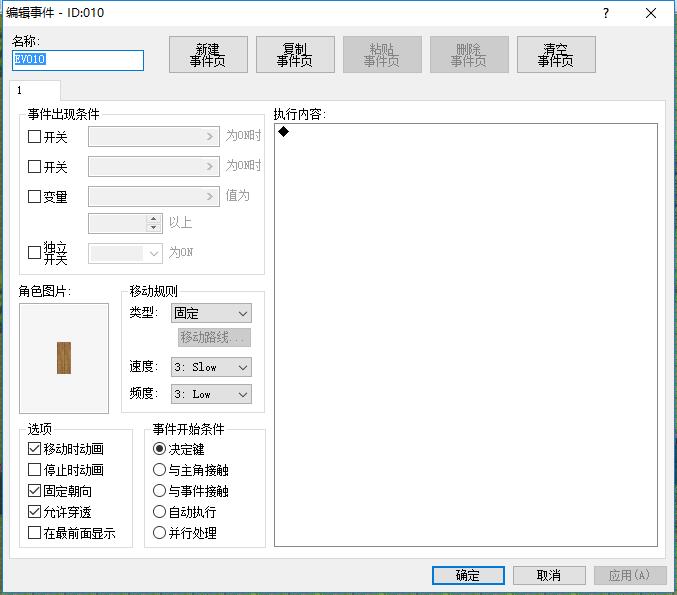Click the 清空事件页 button
This screenshot has width=677, height=595.
(x=556, y=54)
